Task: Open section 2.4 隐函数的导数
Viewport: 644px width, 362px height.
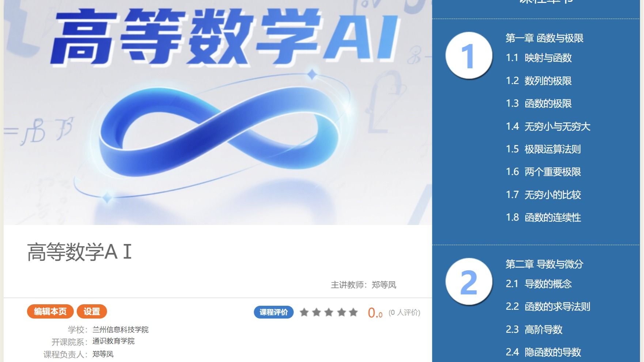Action: coord(543,352)
